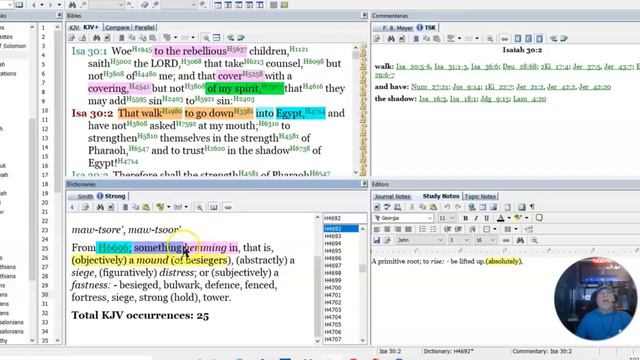This screenshot has width=640, height=360.
Task: Click the yellow note icon in Editor
Action: [539, 218]
